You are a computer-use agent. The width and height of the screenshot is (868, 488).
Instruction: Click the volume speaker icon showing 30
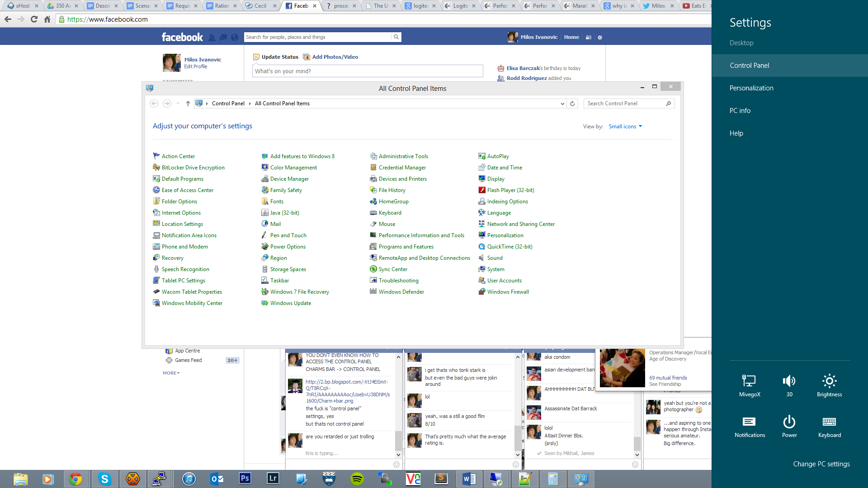[x=789, y=382]
